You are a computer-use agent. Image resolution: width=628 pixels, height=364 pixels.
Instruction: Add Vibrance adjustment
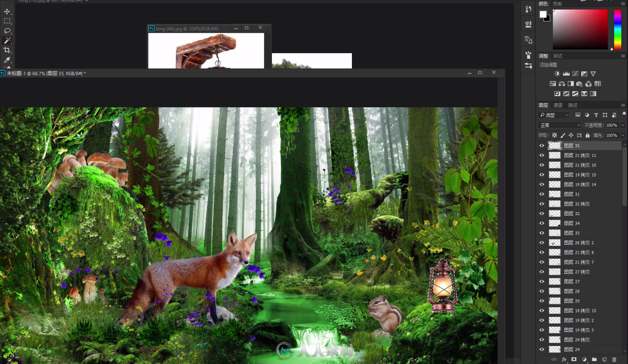(593, 74)
